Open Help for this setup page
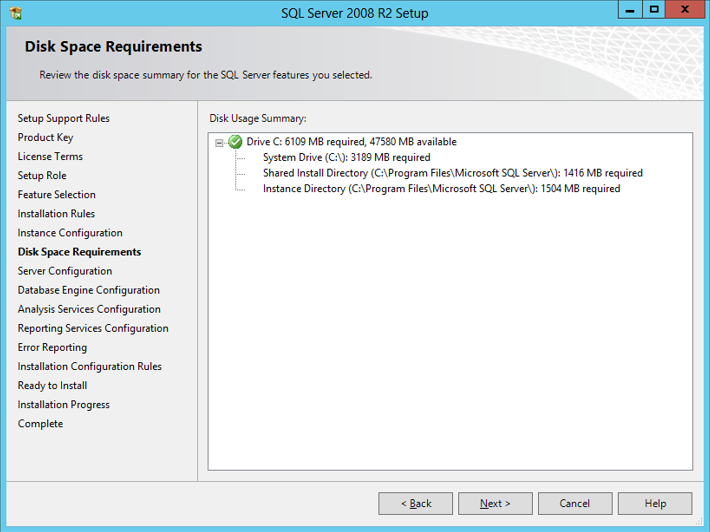The height and width of the screenshot is (532, 710). click(x=655, y=503)
